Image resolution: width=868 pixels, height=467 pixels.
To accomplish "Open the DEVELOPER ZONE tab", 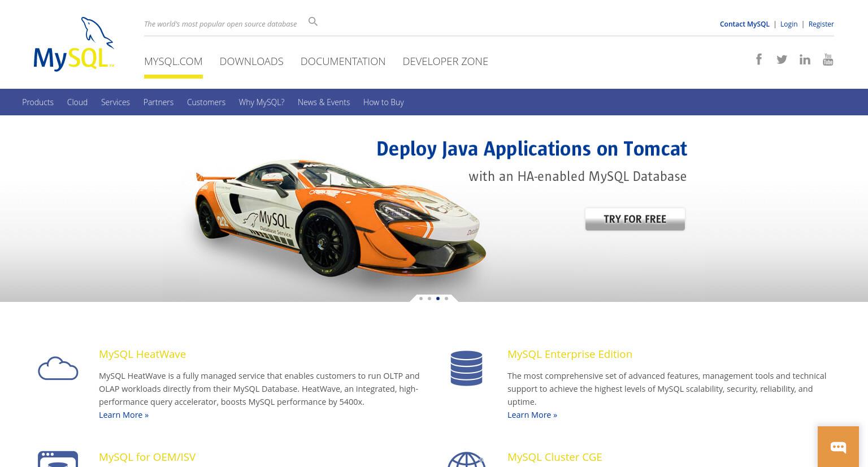I will (445, 61).
